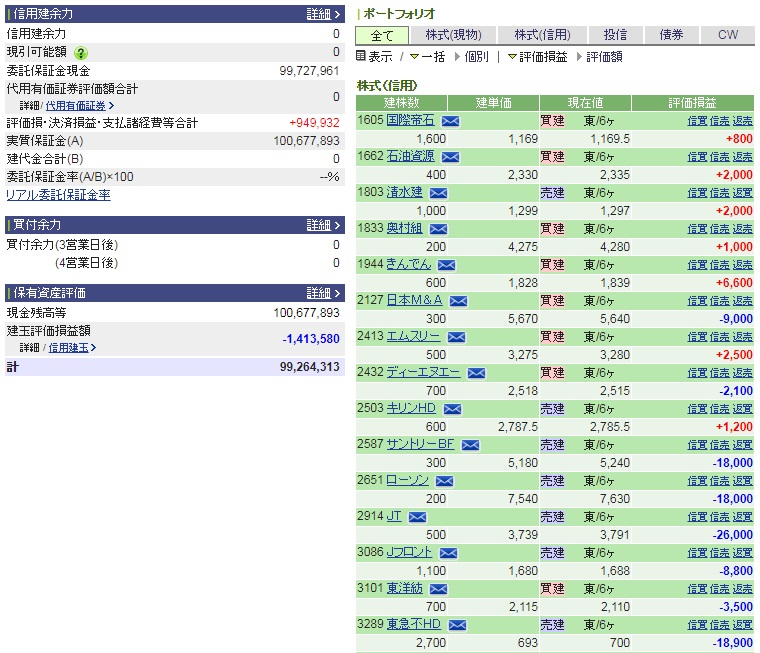Switch to the 株式(現物) tab
760x653 pixels.
click(453, 35)
